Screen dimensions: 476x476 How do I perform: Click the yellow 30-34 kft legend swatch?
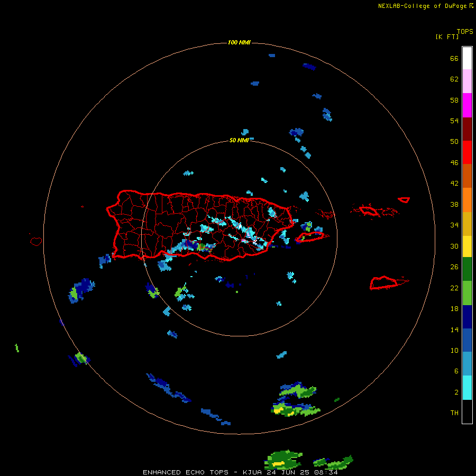pyautogui.click(x=467, y=246)
